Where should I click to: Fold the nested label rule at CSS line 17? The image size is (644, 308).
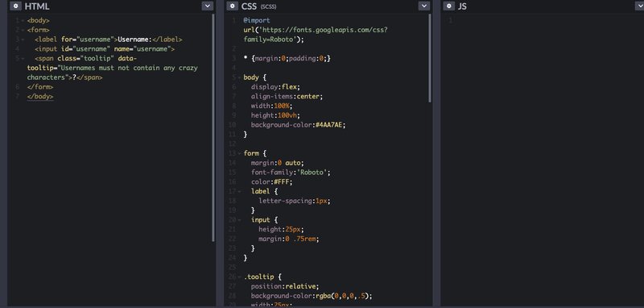tap(239, 191)
